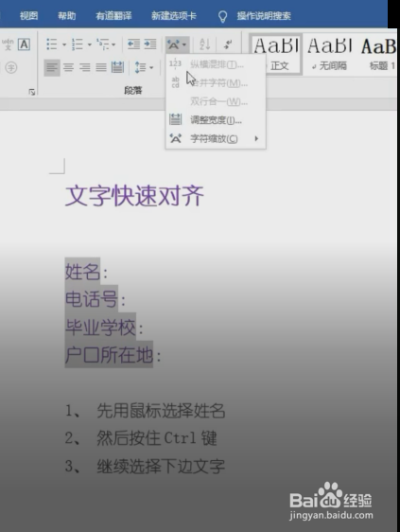
Task: Open the numbering dropdown arrow
Action: tap(90, 44)
